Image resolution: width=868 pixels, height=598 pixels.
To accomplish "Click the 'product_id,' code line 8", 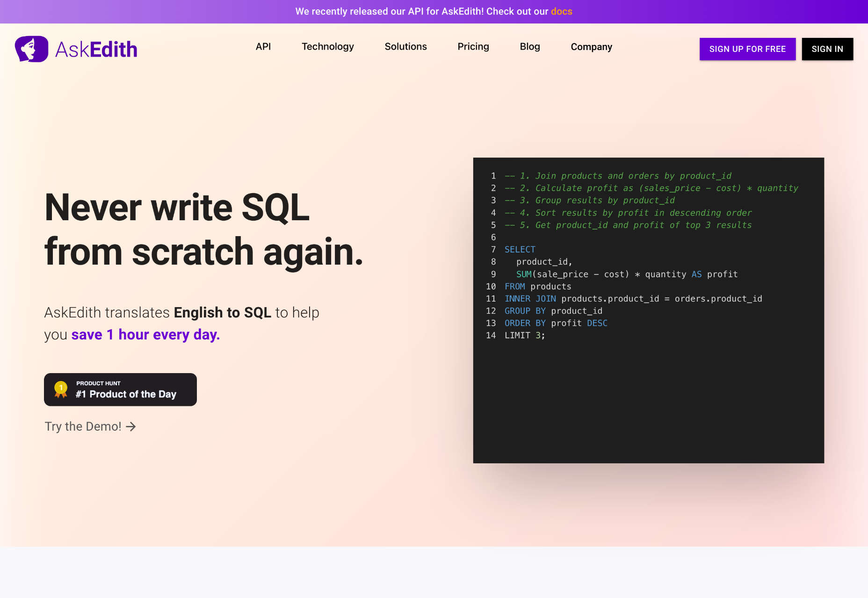I will coord(544,262).
